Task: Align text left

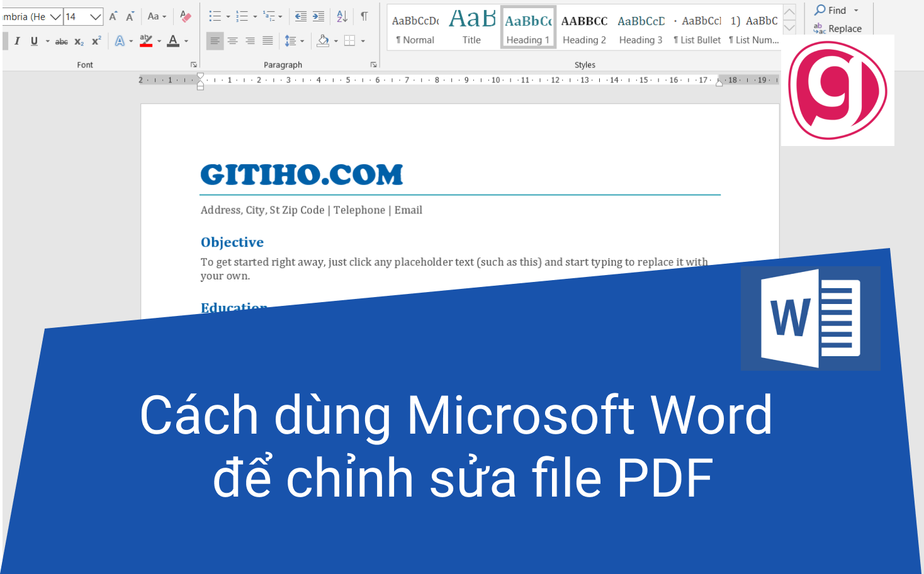Action: [215, 41]
